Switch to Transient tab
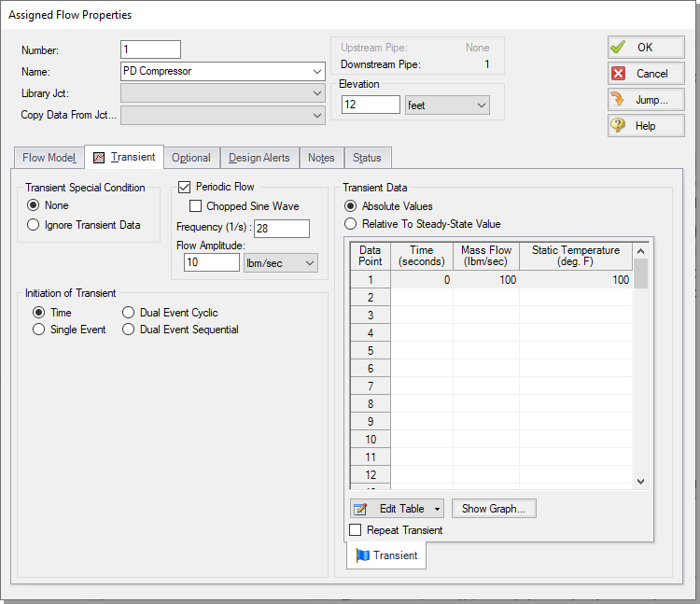700x604 pixels. click(124, 157)
